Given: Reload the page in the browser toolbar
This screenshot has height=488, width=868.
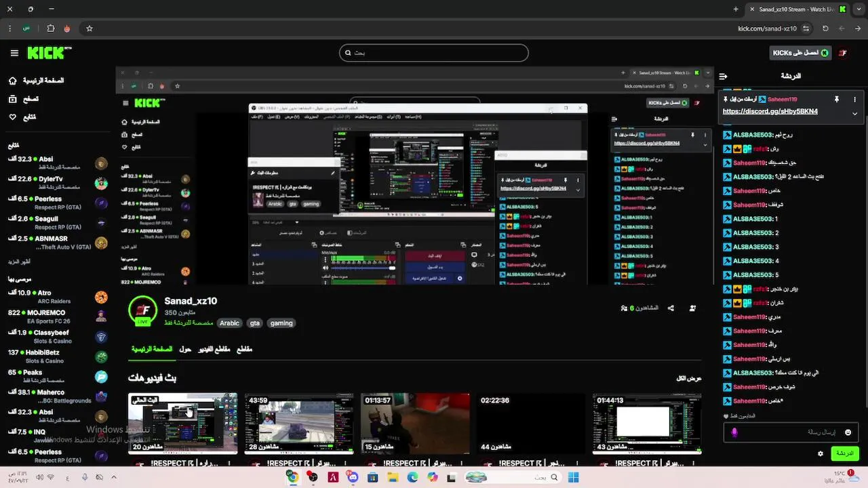Looking at the screenshot, I should (x=825, y=28).
